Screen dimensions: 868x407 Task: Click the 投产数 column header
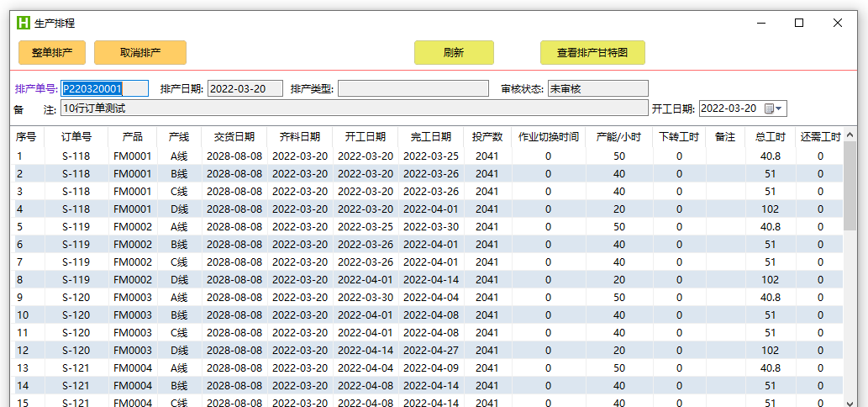point(487,137)
